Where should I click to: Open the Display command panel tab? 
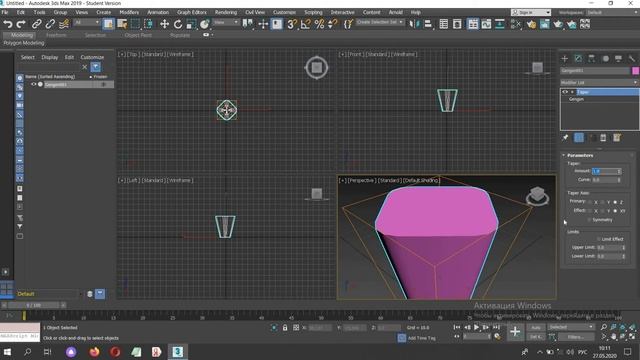[618, 59]
